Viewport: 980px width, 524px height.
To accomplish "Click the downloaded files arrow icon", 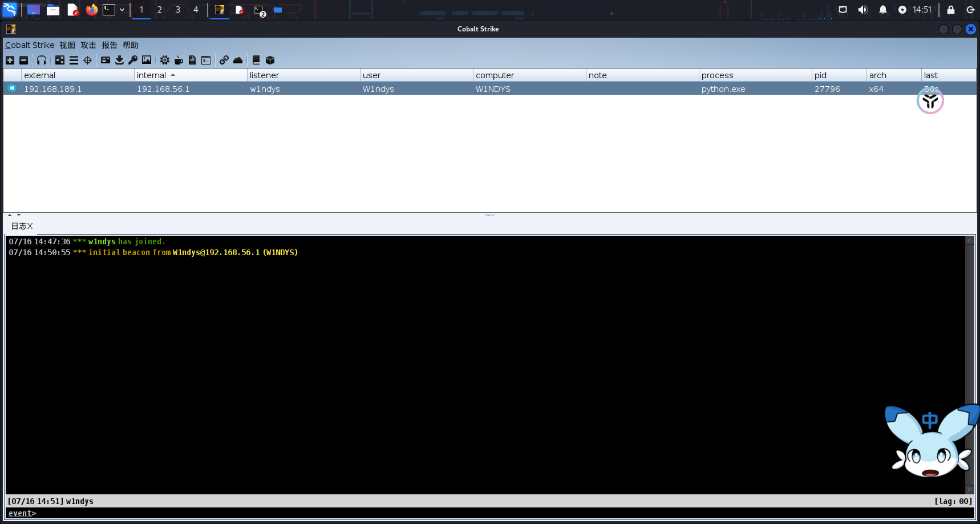I will pos(119,60).
